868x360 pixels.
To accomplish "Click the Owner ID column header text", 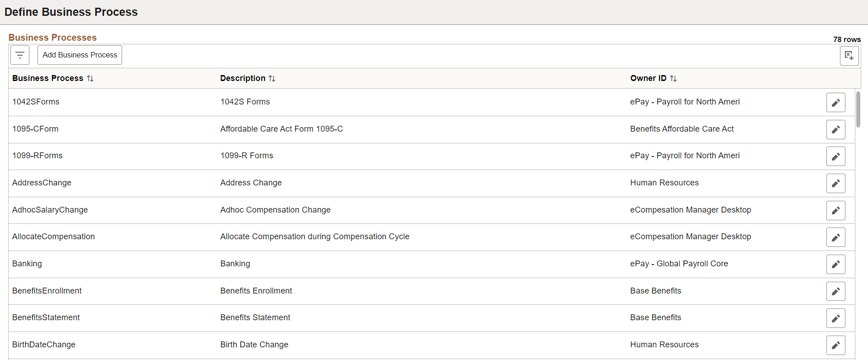I will coord(648,78).
